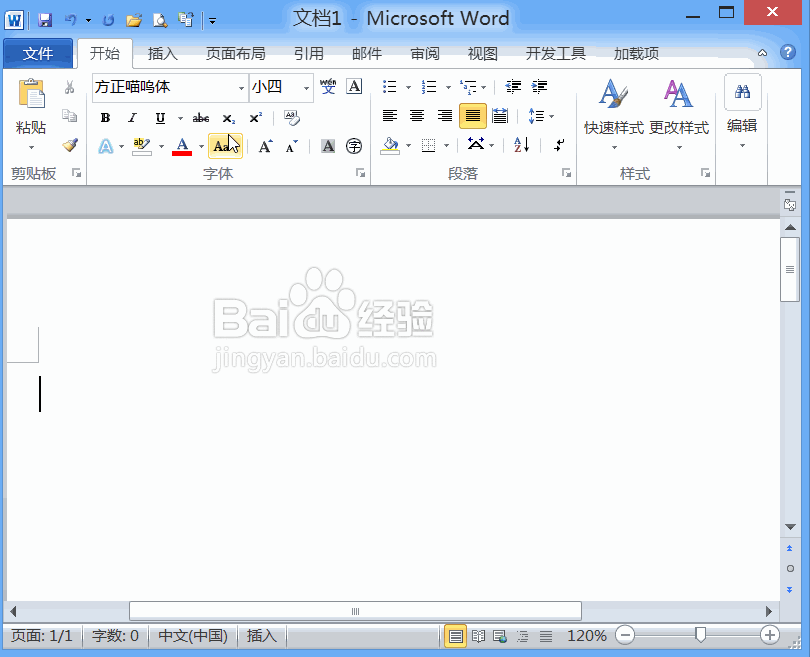The image size is (810, 657).
Task: Open the font name dropdown
Action: (x=241, y=88)
